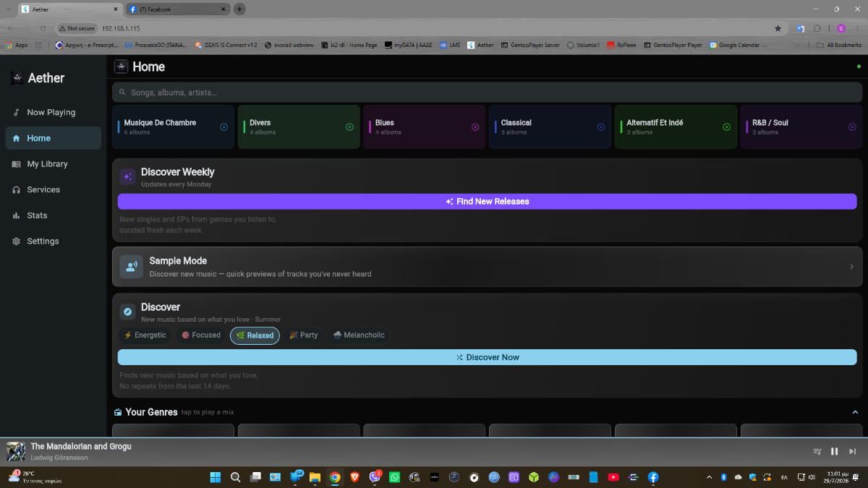
Task: Click the Find New Releases button
Action: point(488,202)
